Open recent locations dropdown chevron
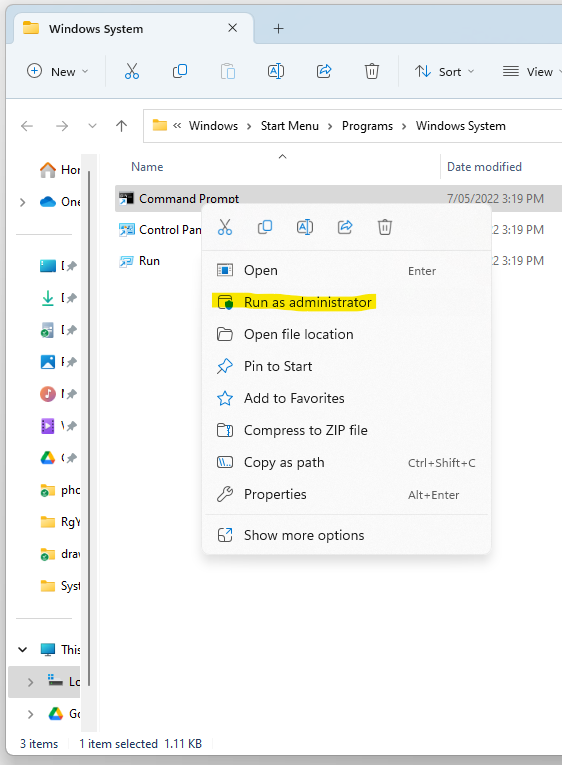 (92, 126)
